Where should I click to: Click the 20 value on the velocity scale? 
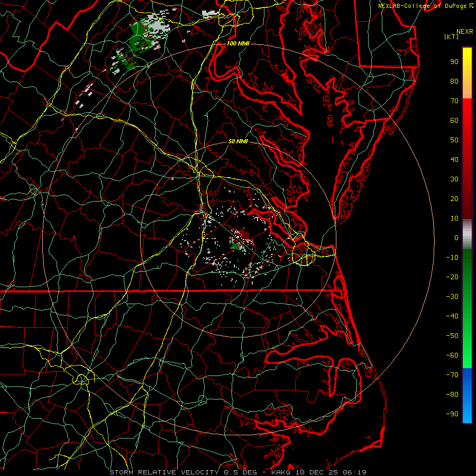coord(454,199)
